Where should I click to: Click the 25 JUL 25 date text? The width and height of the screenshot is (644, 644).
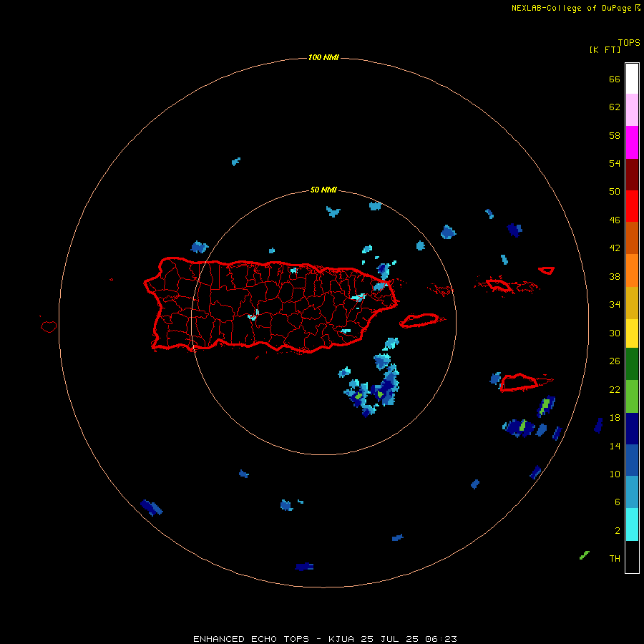pos(390,639)
